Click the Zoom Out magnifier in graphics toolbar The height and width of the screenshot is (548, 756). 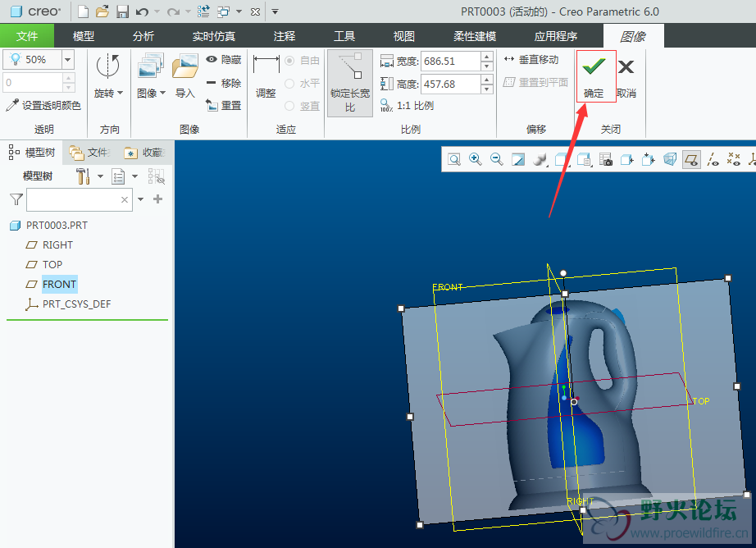497,159
